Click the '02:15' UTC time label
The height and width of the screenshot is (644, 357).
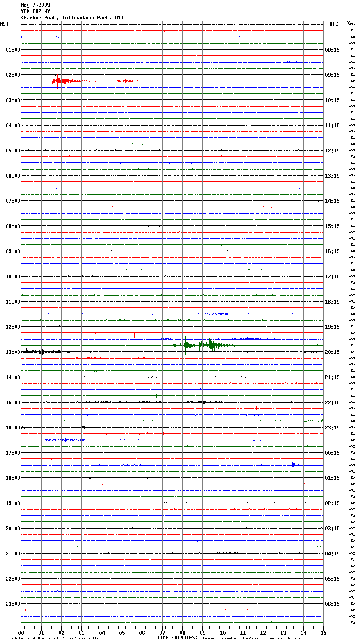coord(332,503)
